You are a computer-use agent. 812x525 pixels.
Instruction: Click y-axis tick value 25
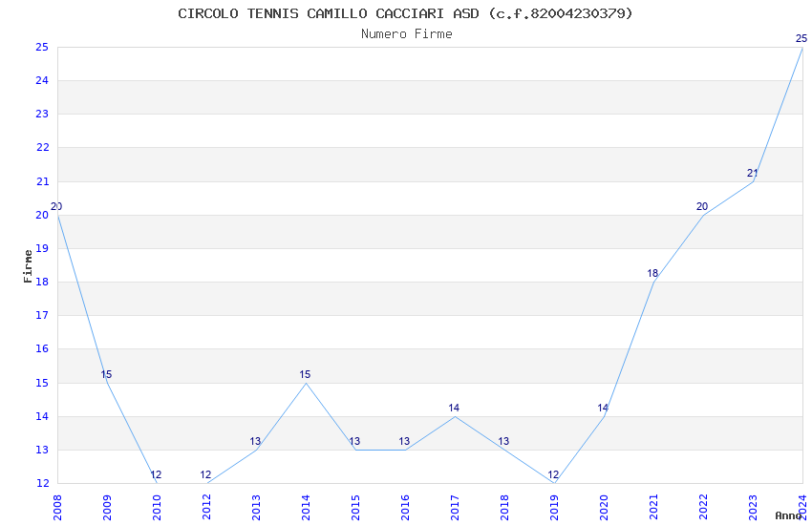tap(42, 47)
